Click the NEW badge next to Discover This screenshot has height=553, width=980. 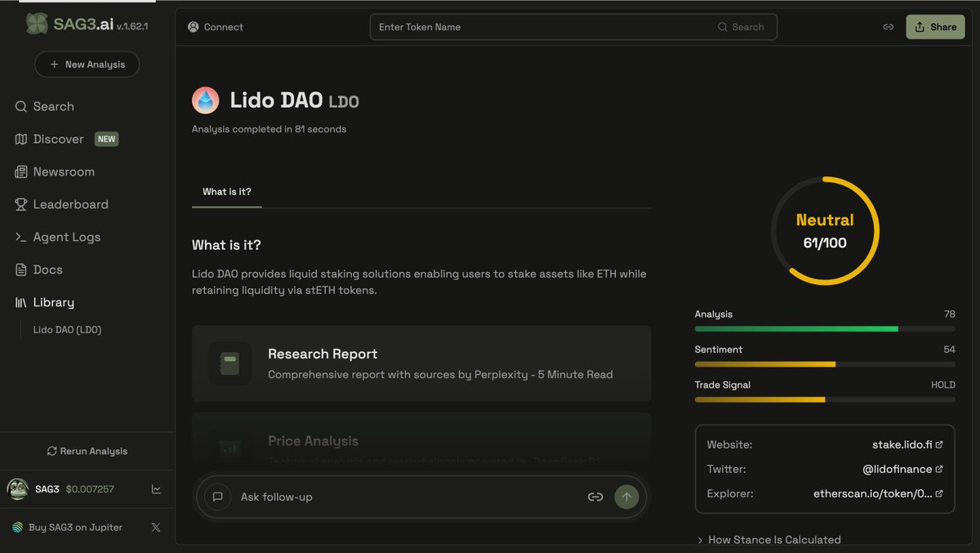click(107, 139)
